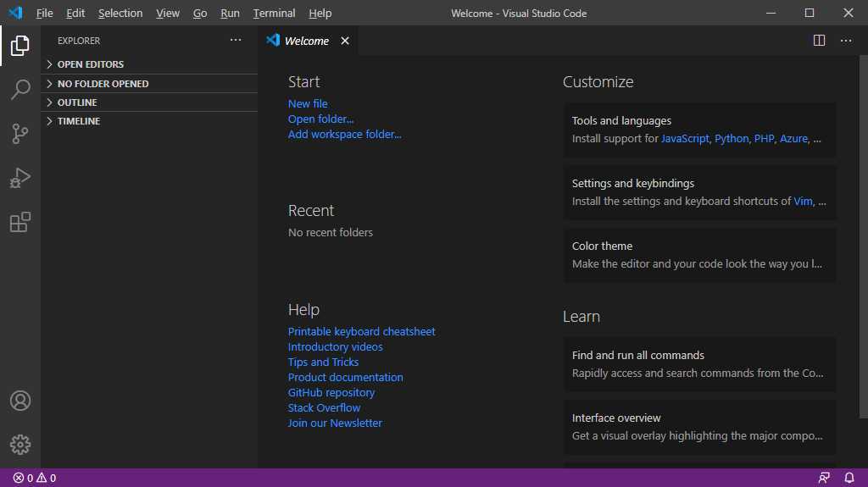Viewport: 868px width, 487px height.
Task: Expand the Timeline section
Action: (x=149, y=121)
